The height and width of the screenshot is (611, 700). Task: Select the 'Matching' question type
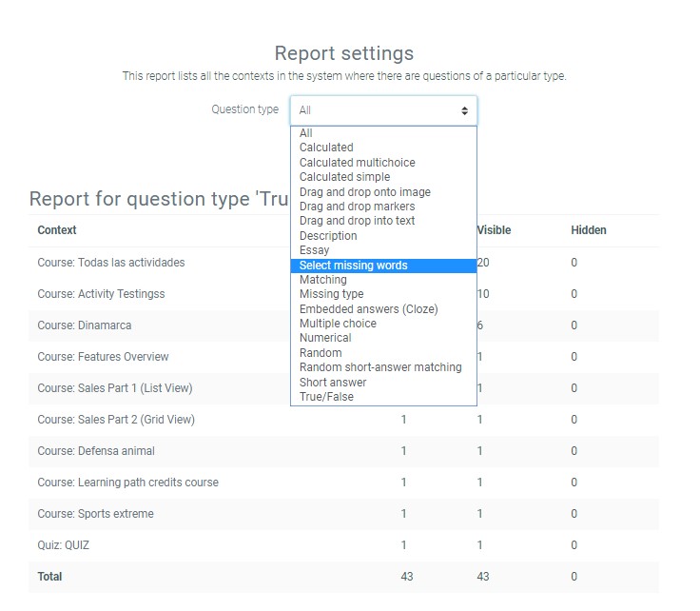click(x=323, y=280)
